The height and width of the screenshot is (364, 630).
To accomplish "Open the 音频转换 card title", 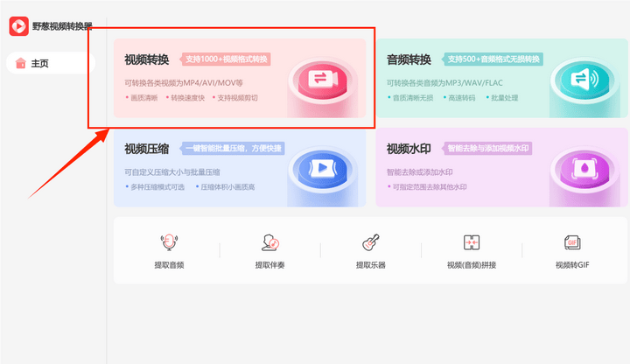I will pos(409,59).
